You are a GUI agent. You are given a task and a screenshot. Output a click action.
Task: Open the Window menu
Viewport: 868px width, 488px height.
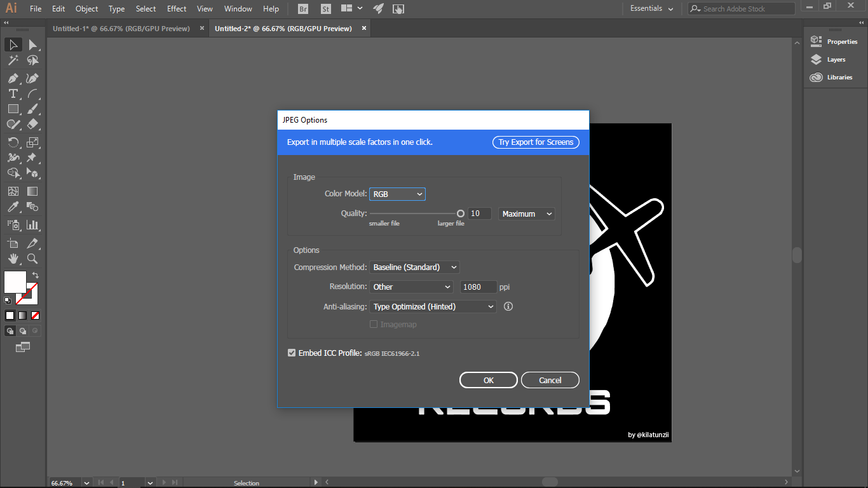pyautogui.click(x=238, y=9)
